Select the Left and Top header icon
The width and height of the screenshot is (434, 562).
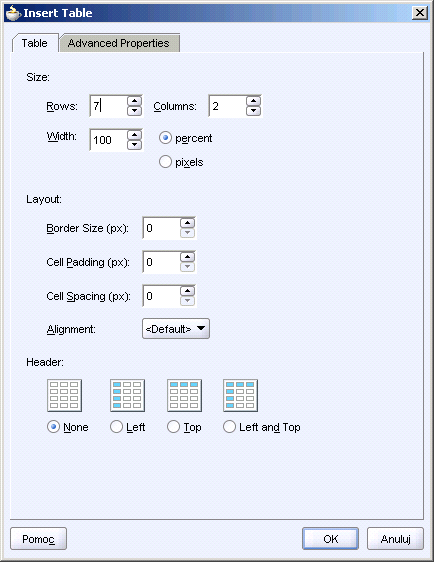[240, 395]
